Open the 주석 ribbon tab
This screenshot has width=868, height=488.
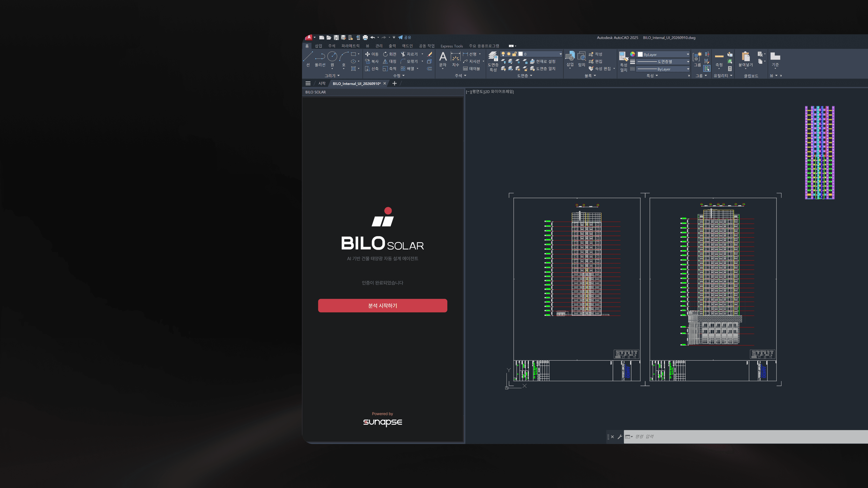coord(332,46)
